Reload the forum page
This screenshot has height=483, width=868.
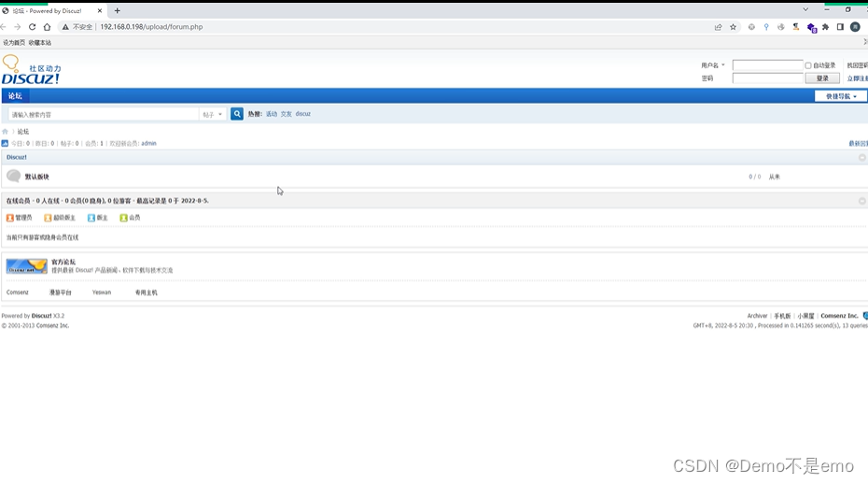[32, 26]
